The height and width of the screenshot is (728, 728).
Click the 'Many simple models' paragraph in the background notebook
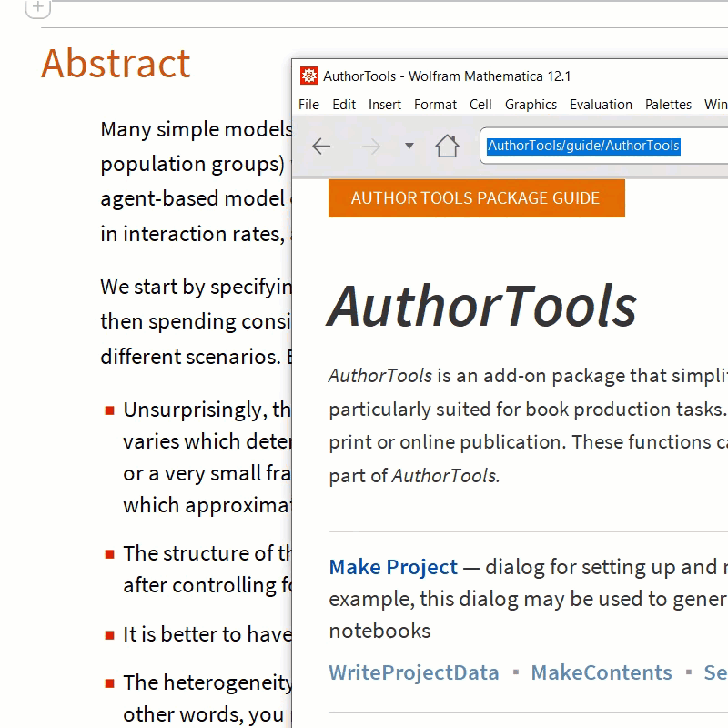tap(196, 181)
